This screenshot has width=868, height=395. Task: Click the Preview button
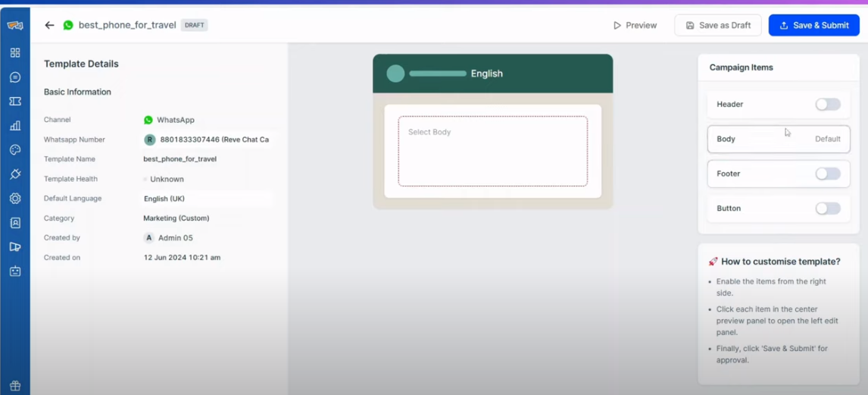point(635,25)
